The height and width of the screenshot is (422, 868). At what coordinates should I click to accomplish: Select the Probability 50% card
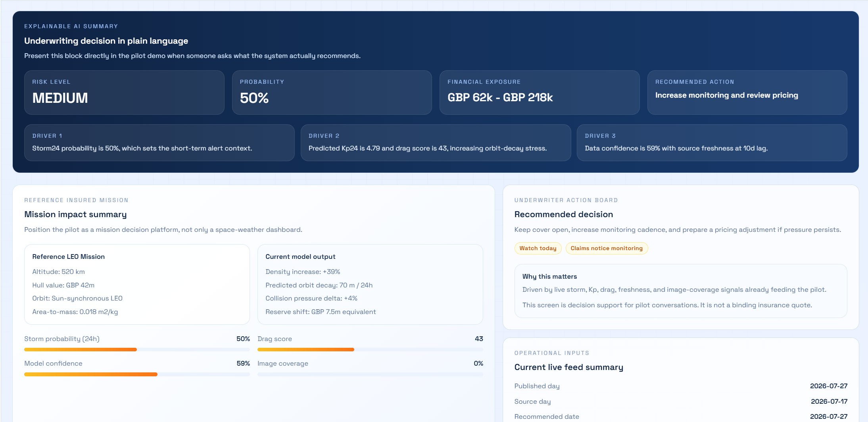click(x=332, y=92)
